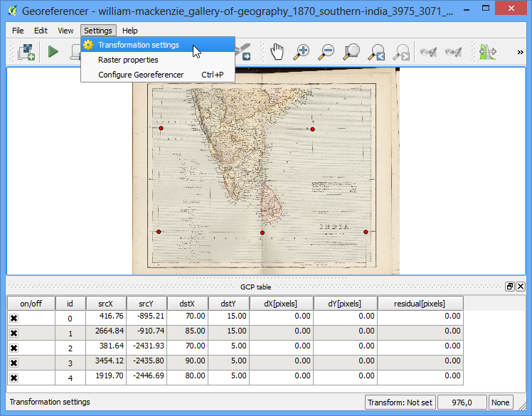Click the Settings menu
The height and width of the screenshot is (416, 532).
click(98, 31)
